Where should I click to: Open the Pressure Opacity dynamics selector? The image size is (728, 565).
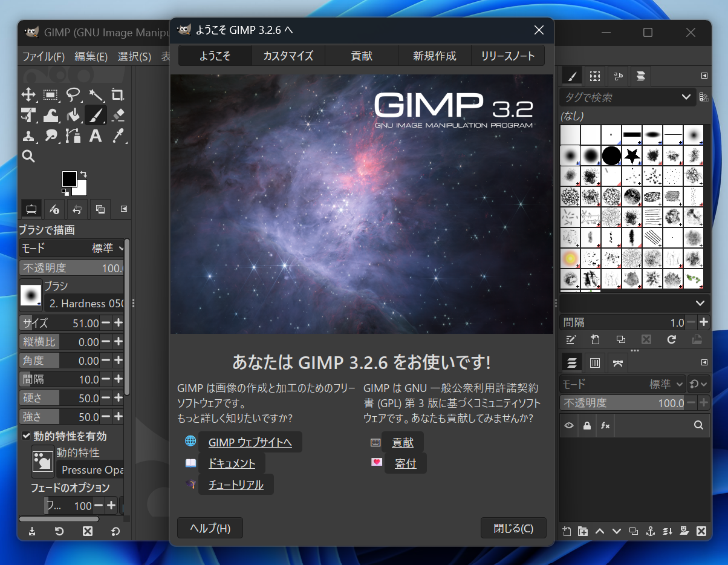tap(91, 469)
